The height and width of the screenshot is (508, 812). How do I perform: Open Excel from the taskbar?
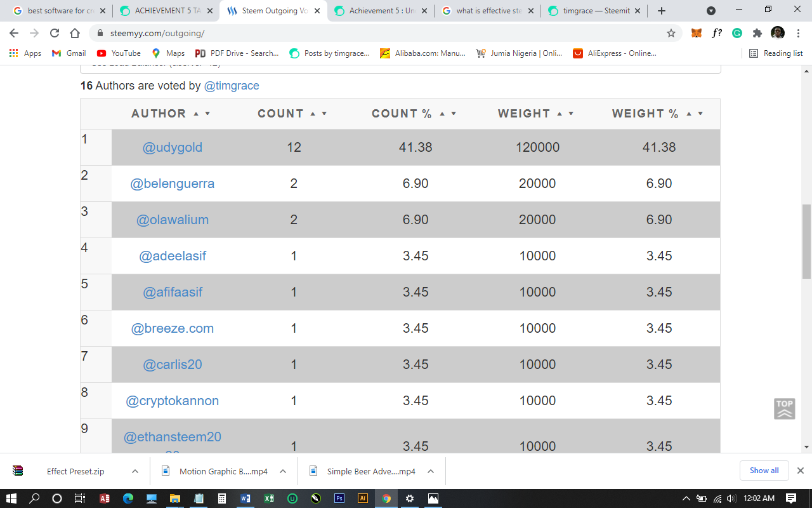(x=268, y=498)
